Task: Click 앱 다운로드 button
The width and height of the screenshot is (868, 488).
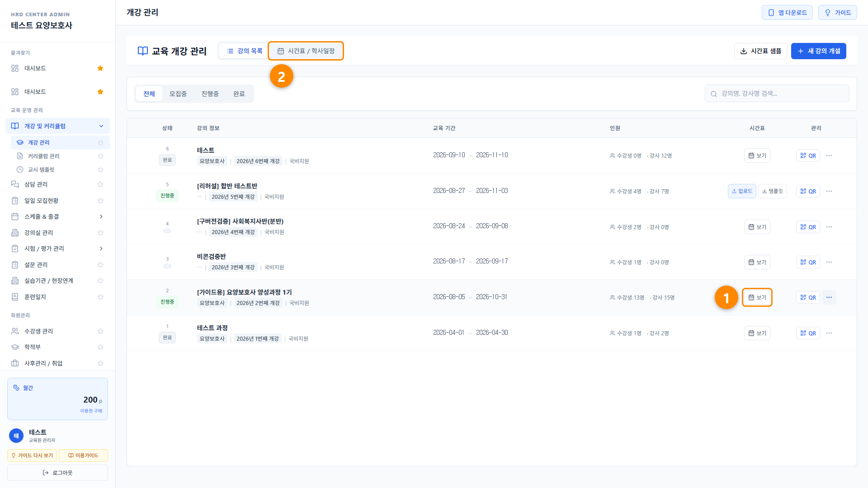Action: click(x=787, y=13)
